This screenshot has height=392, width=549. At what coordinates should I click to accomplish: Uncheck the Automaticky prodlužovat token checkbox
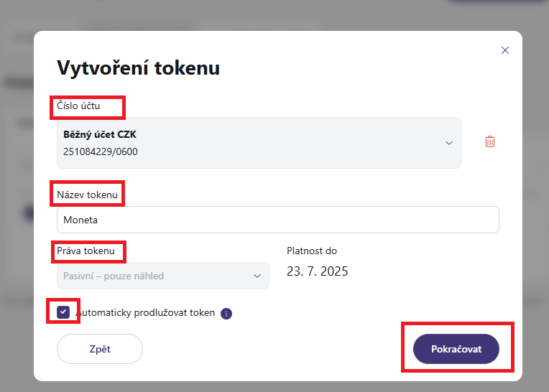pos(63,312)
